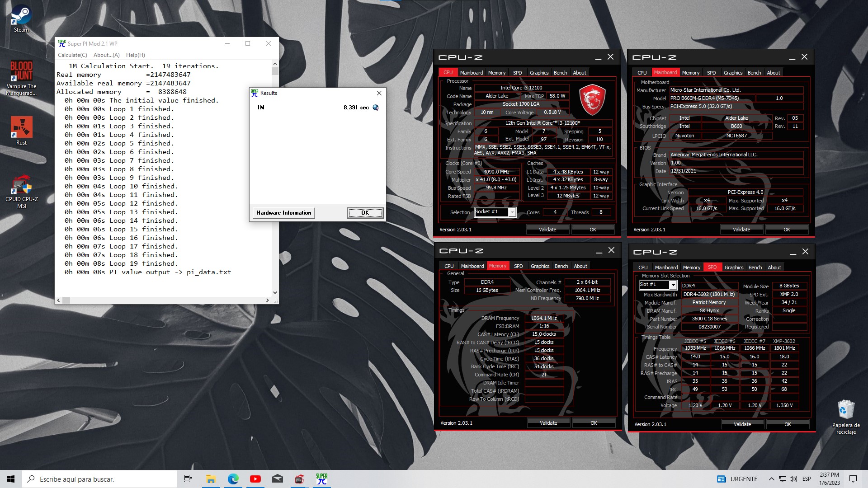Click the Intel Core i3 12100 name field
This screenshot has width=868, height=488.
pos(521,88)
